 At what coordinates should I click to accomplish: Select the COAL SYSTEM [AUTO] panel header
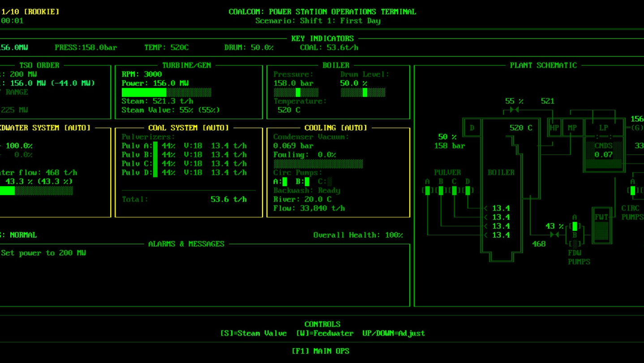[x=189, y=128]
